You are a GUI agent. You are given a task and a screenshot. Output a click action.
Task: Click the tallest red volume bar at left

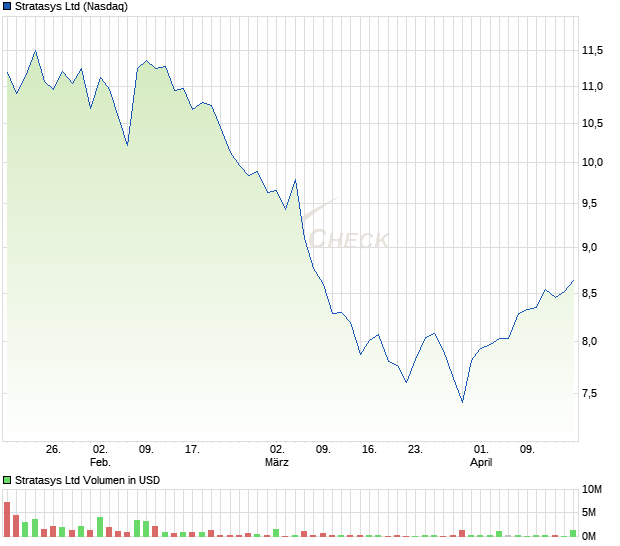tap(7, 519)
